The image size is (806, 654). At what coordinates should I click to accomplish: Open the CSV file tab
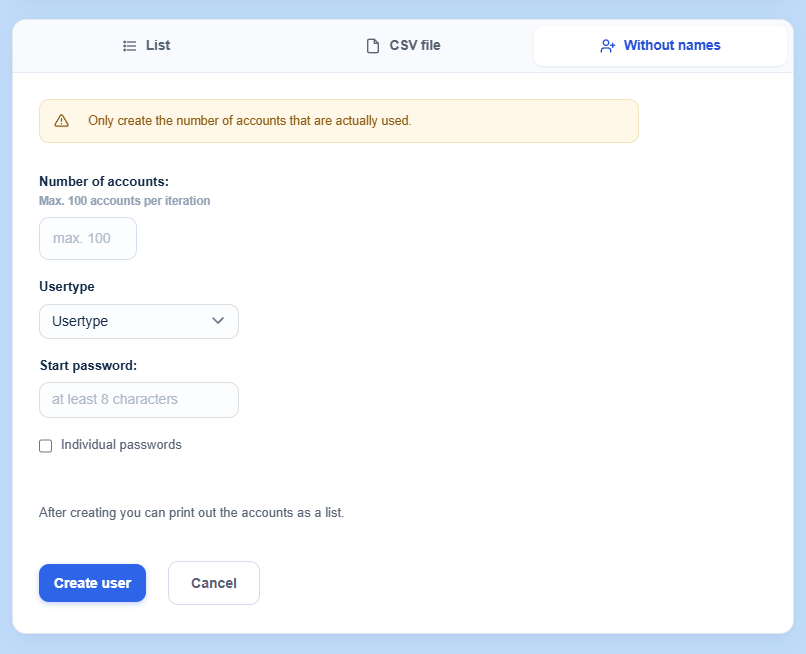404,46
